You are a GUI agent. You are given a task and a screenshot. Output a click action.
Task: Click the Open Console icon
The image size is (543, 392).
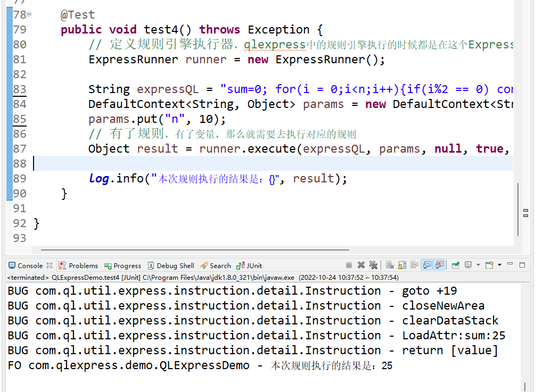pos(489,265)
